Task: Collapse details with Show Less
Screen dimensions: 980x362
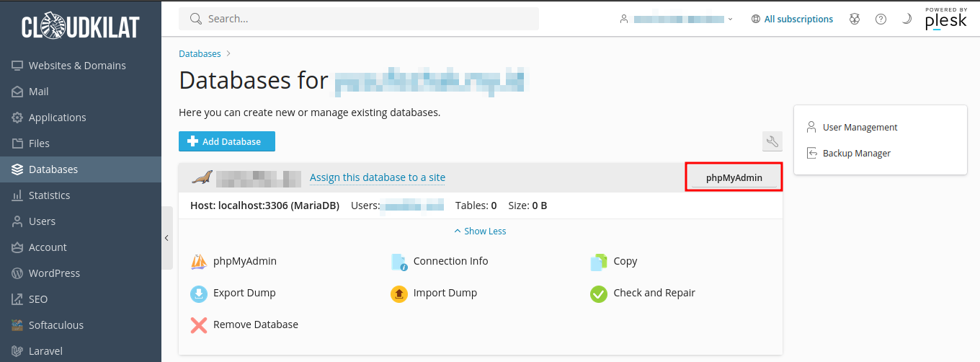Action: click(480, 231)
